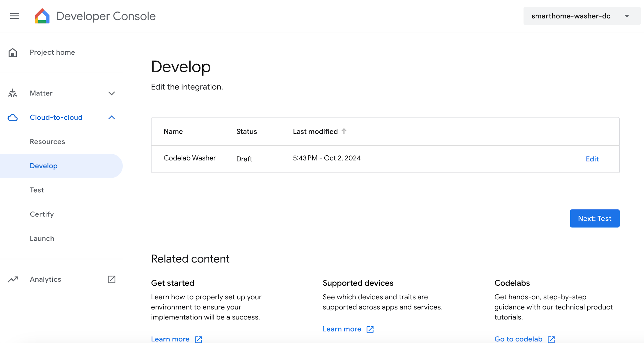Click the Cloud-to-cloud cloud icon
The width and height of the screenshot is (644, 343).
(12, 117)
